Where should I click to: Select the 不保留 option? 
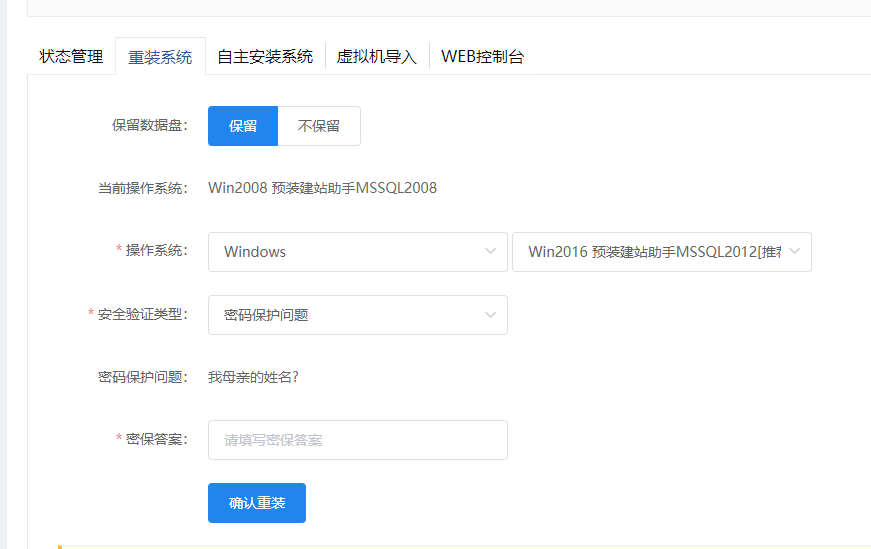tap(319, 126)
